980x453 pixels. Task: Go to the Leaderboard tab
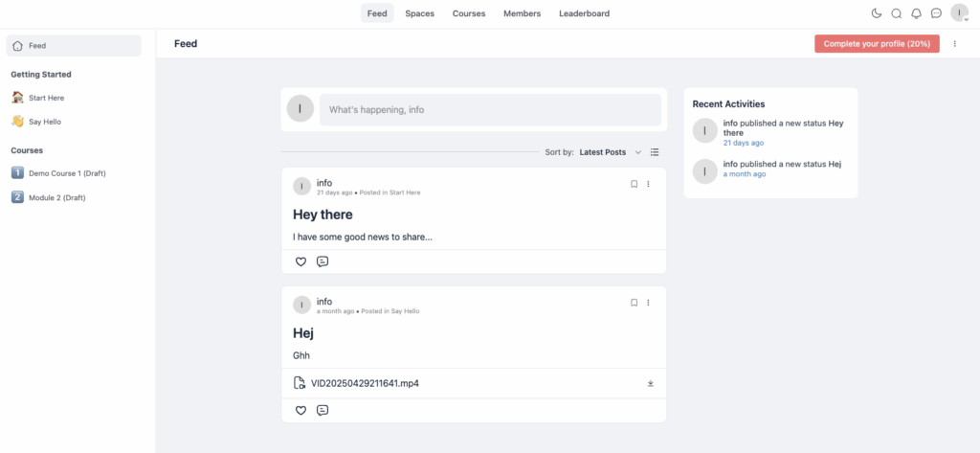pos(585,13)
